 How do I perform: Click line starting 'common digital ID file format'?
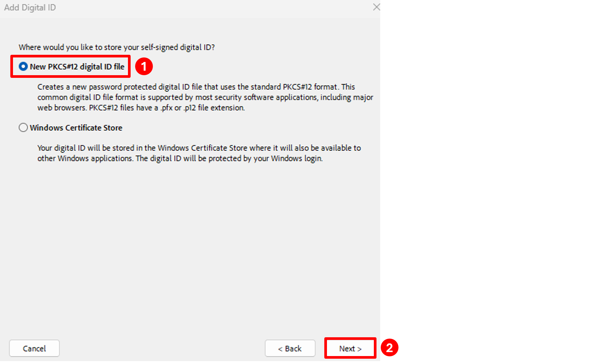(205, 97)
